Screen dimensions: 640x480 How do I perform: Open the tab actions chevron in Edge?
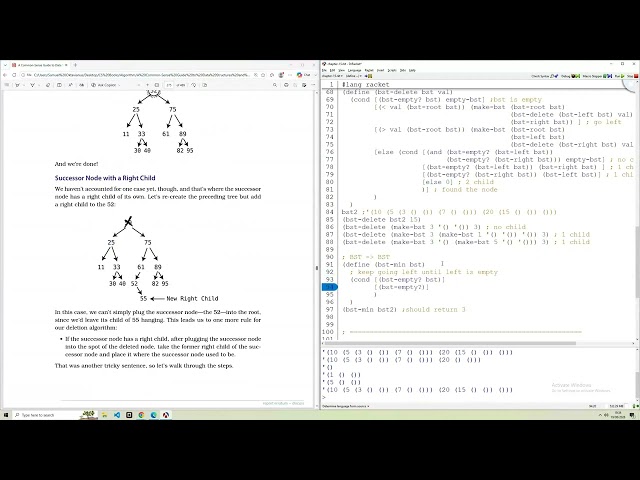(x=5, y=65)
